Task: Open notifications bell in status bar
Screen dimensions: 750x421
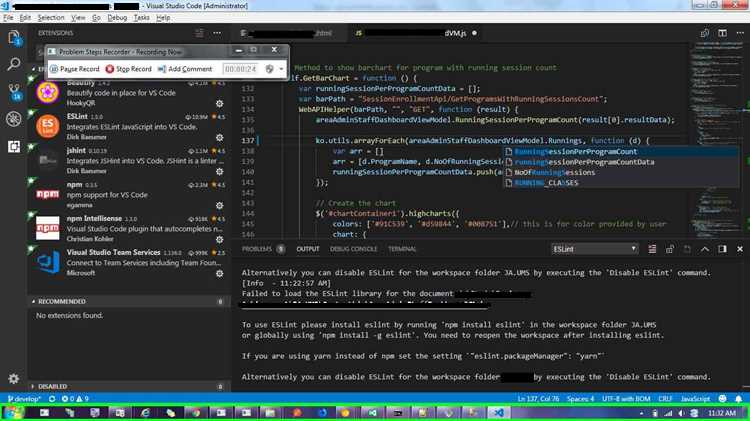Action: coord(739,399)
